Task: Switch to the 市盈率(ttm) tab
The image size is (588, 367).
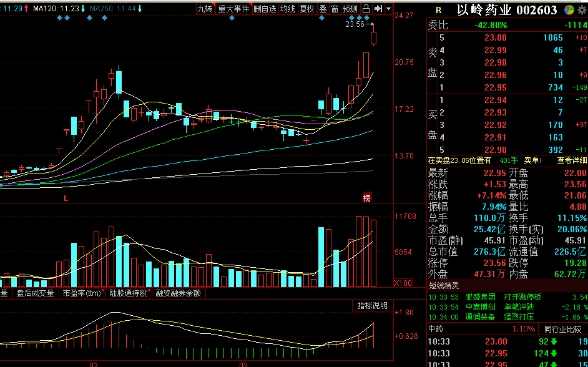Action: pos(83,293)
